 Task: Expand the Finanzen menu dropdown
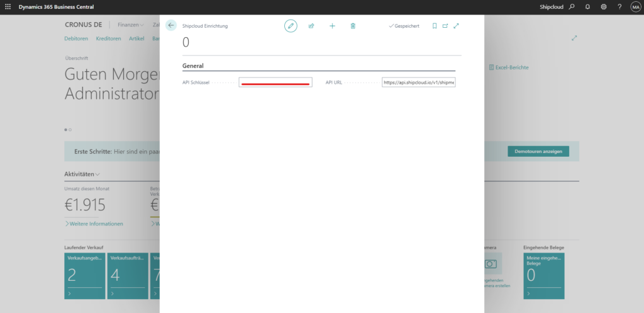tap(131, 25)
